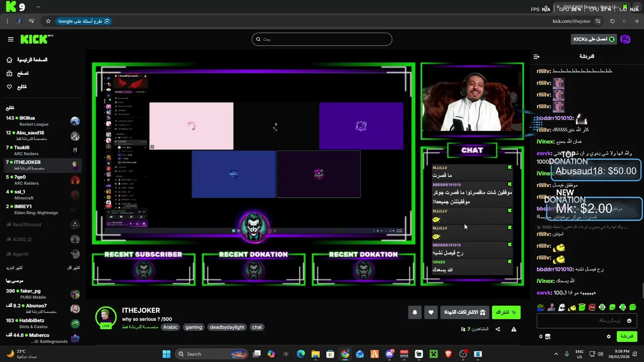
Task: Select IMREY1 channel in sidebar
Action: [43, 209]
